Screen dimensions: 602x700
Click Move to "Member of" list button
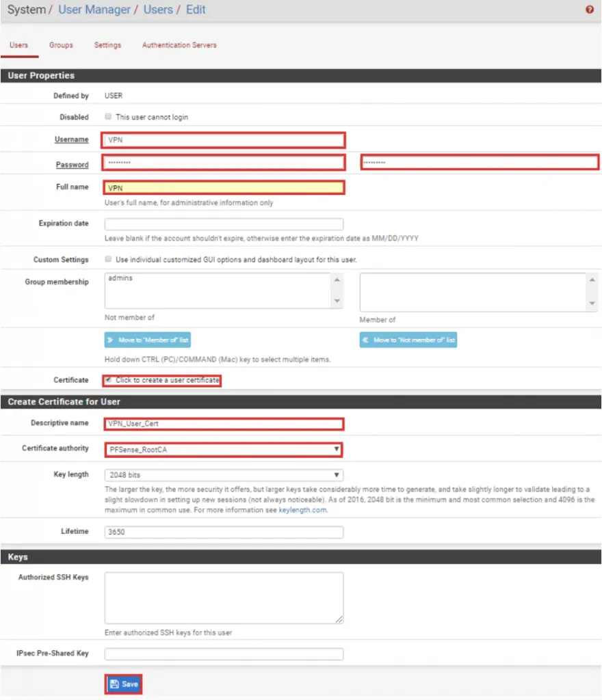tap(147, 340)
